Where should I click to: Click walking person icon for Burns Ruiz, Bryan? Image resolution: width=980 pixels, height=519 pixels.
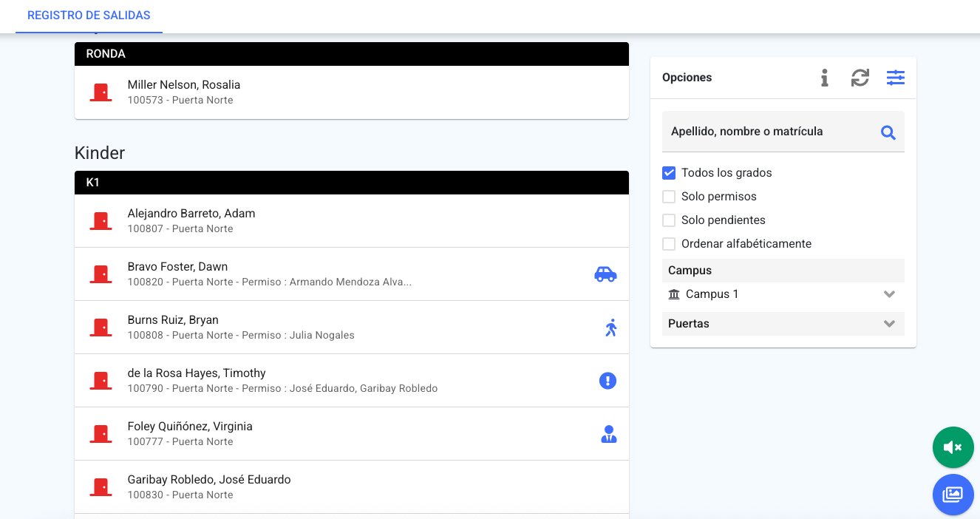pos(610,328)
